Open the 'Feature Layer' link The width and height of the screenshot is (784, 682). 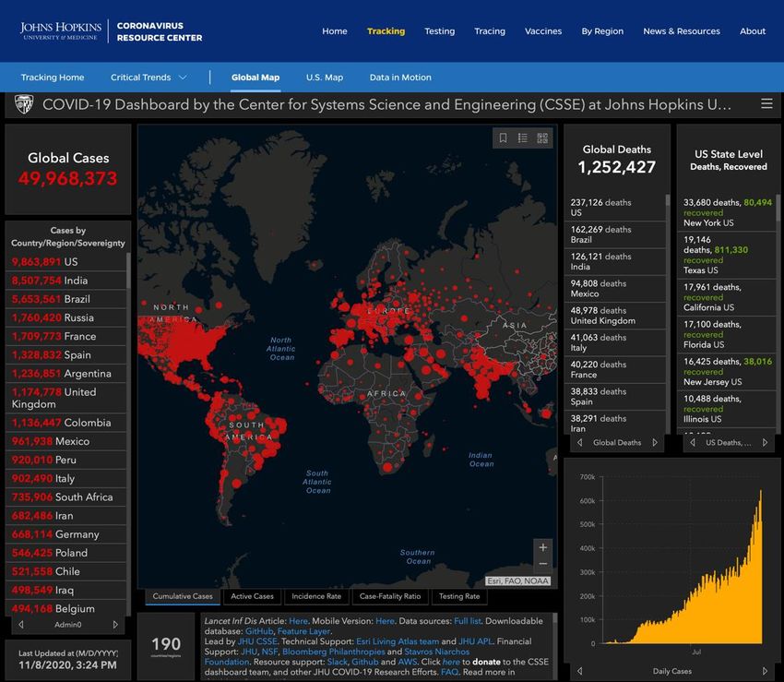(303, 631)
